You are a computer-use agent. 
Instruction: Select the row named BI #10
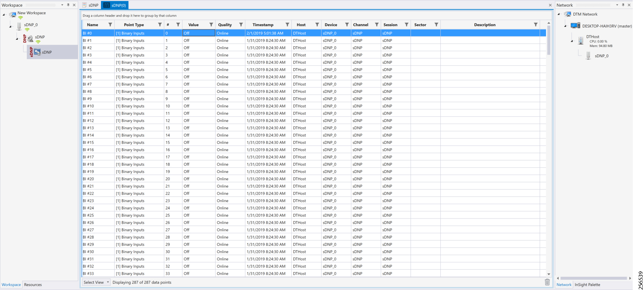coord(314,106)
